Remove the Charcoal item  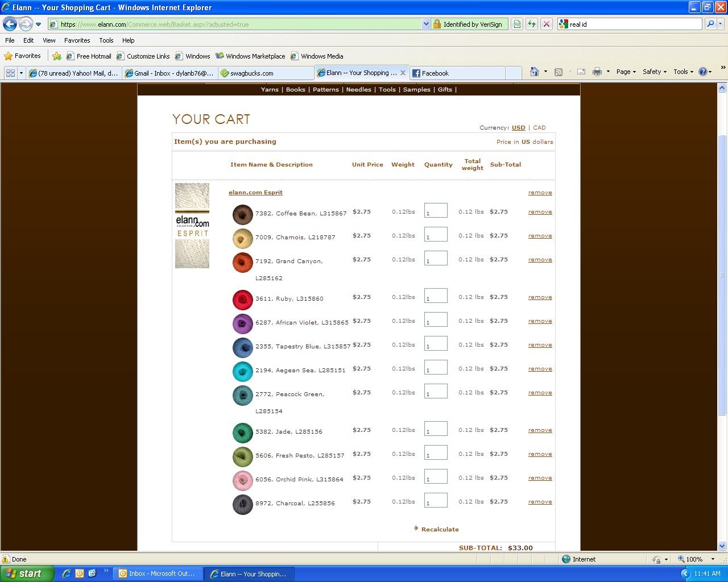(x=540, y=502)
